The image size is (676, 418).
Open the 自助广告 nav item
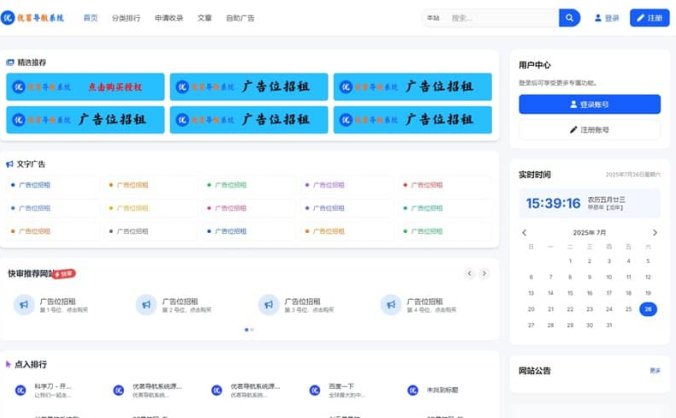click(x=240, y=18)
